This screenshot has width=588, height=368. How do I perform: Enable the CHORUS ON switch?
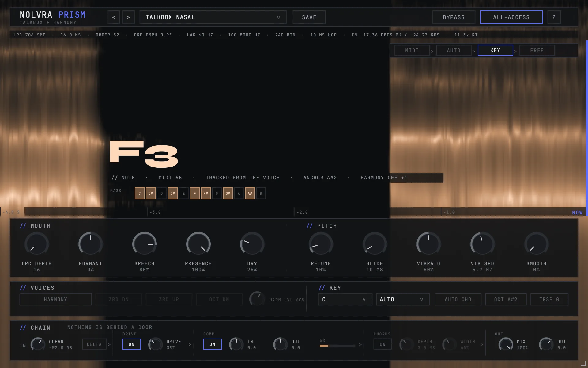click(x=383, y=344)
